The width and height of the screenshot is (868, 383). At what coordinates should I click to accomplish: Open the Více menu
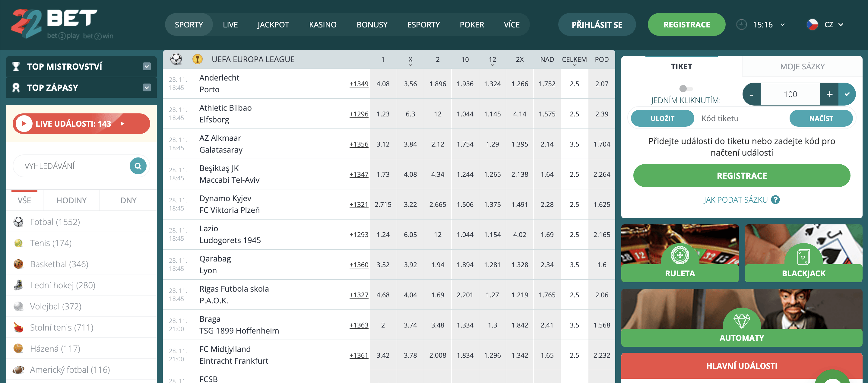(x=512, y=25)
